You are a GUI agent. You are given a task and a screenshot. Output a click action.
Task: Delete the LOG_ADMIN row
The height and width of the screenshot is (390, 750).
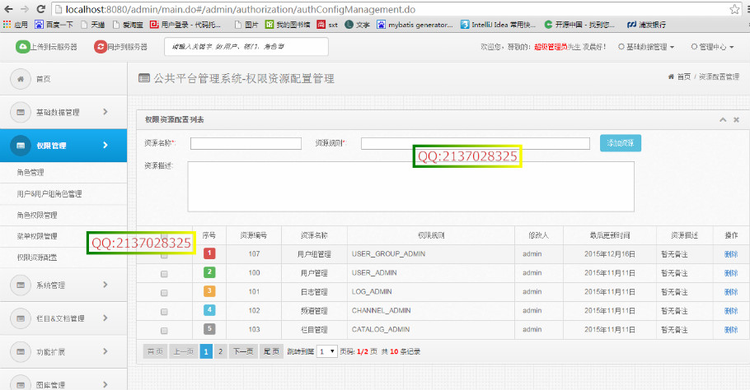point(731,292)
